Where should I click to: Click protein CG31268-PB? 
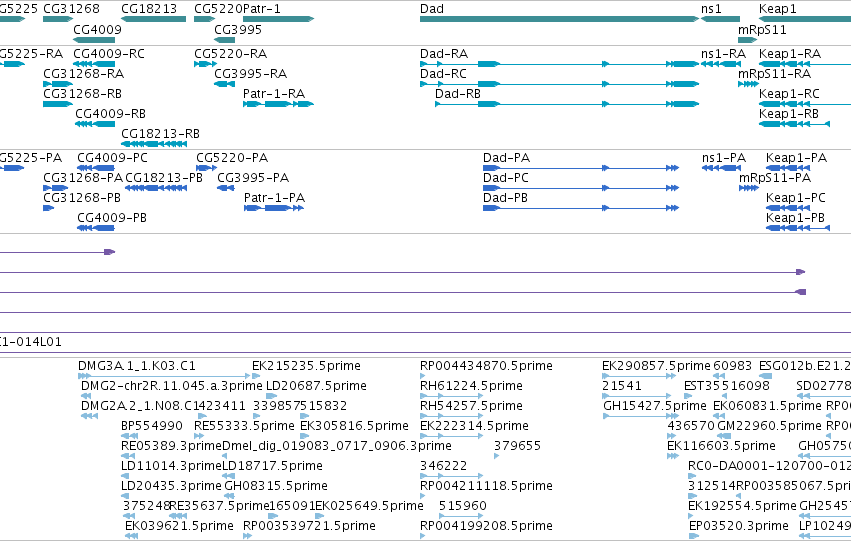click(x=48, y=208)
